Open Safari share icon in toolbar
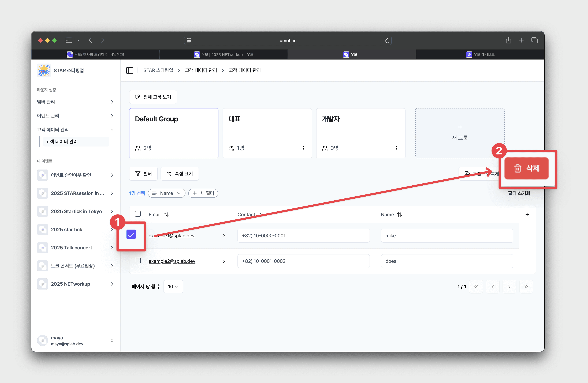 508,40
